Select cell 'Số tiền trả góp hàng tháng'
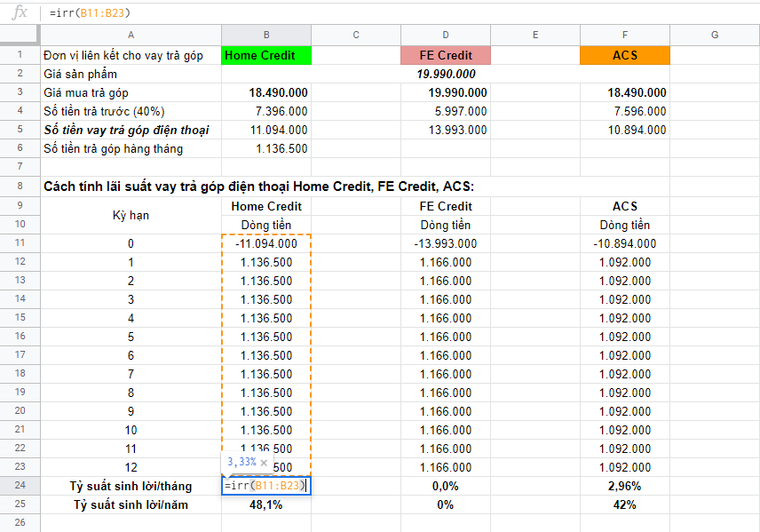This screenshot has height=532, width=760. click(131, 148)
